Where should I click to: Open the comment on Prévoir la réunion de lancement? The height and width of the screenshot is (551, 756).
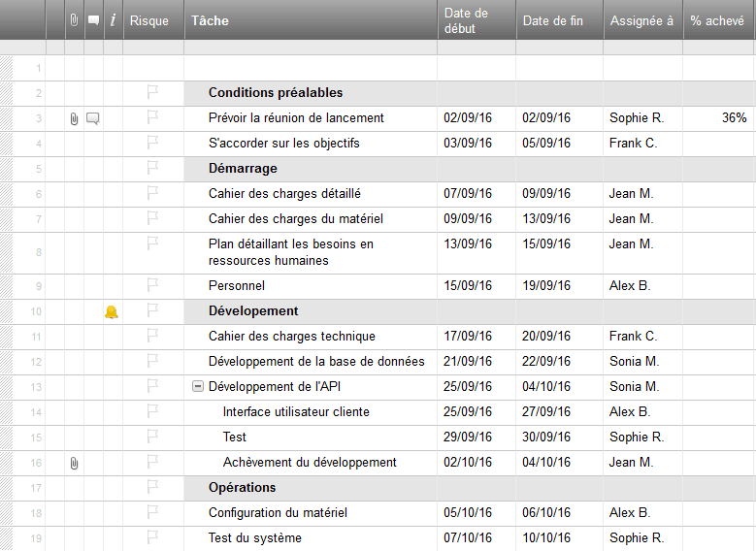93,118
